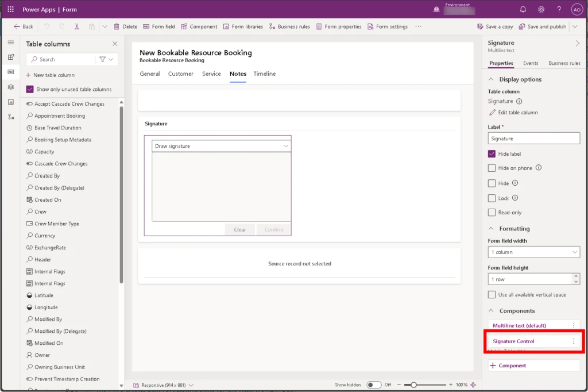Viewport: 588px width, 392px height.
Task: Click the help question mark icon
Action: pos(559,9)
